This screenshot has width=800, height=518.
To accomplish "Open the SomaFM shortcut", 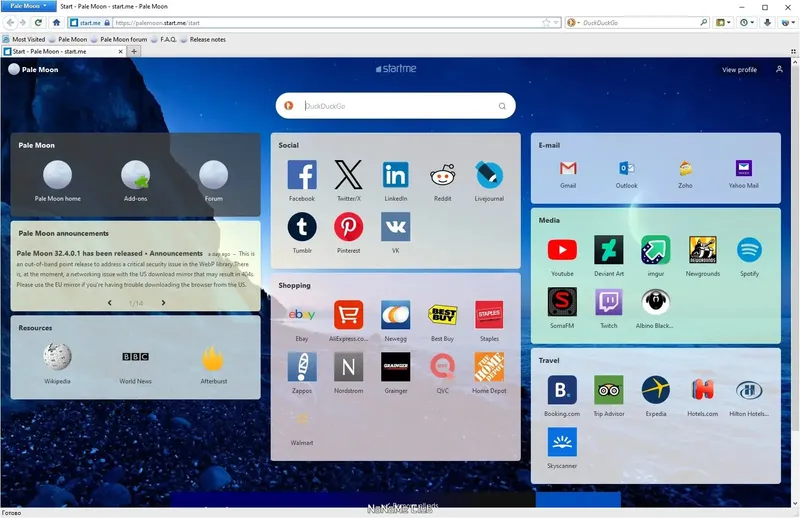I will point(562,302).
